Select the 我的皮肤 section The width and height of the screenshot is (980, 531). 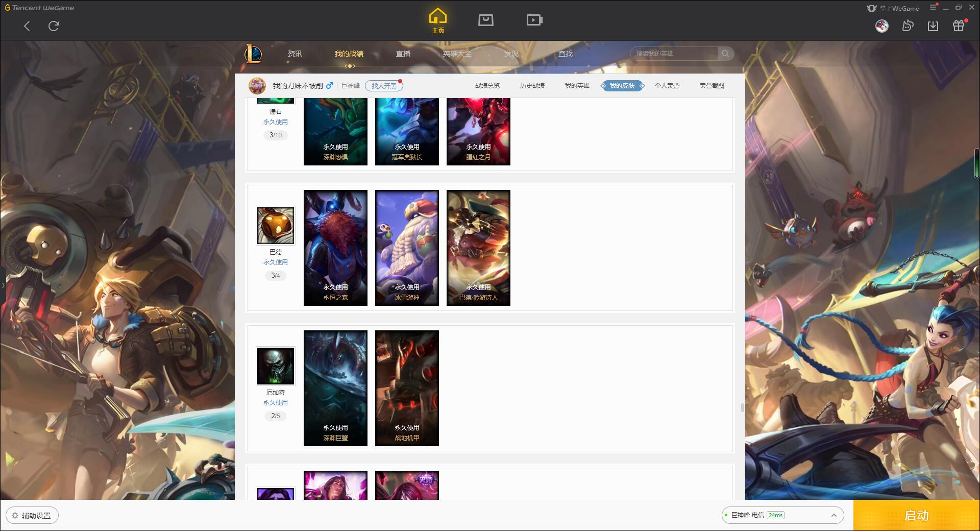(x=622, y=86)
